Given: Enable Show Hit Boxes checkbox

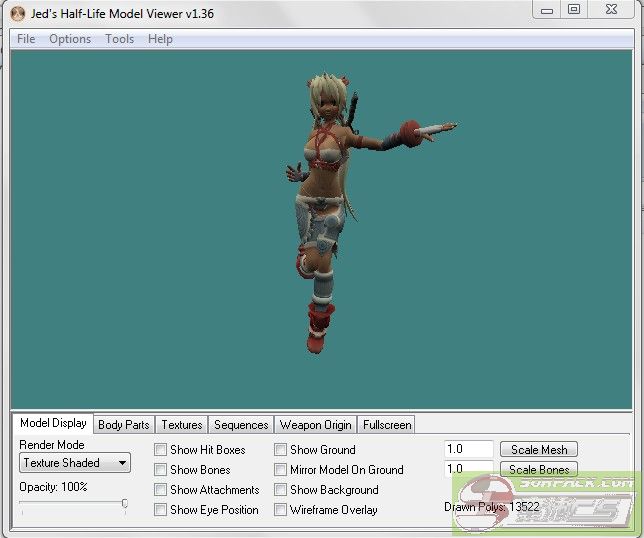Looking at the screenshot, I should coord(160,450).
